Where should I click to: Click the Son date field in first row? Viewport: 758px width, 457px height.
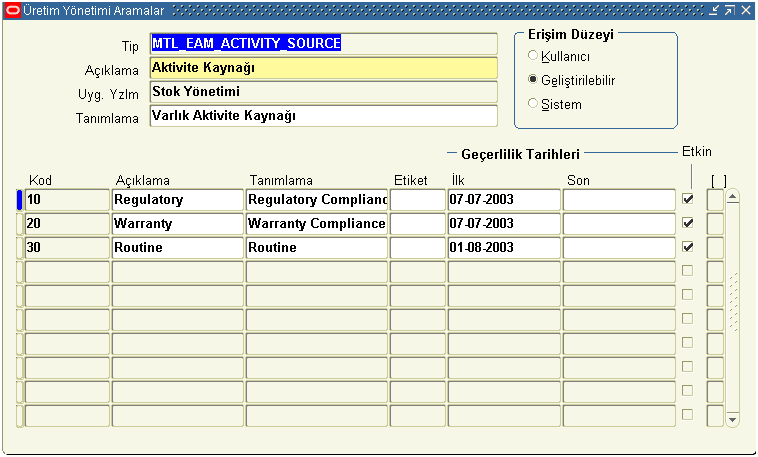619,200
